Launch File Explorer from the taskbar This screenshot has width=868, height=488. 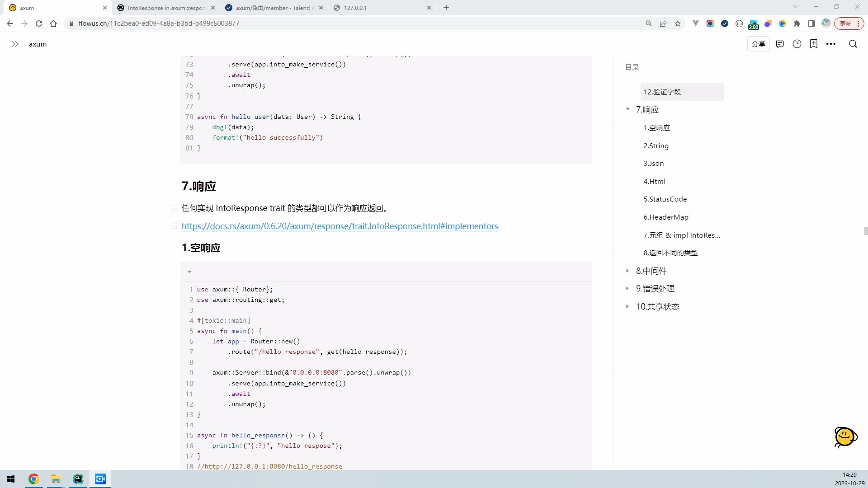(x=56, y=479)
